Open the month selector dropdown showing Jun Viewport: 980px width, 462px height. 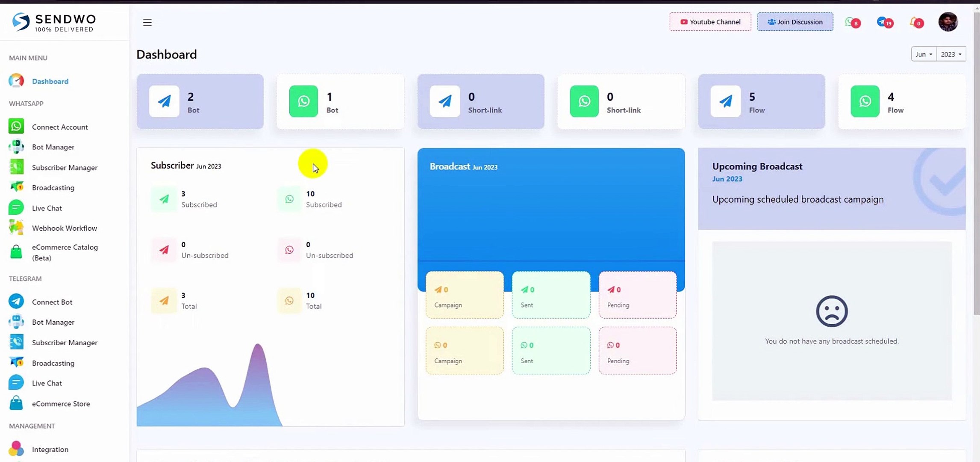[924, 54]
